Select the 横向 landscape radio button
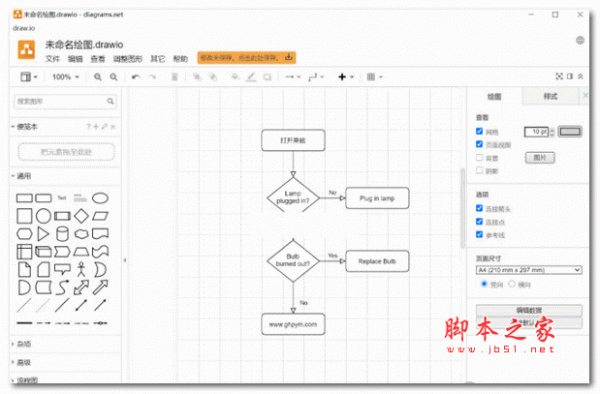 point(512,284)
